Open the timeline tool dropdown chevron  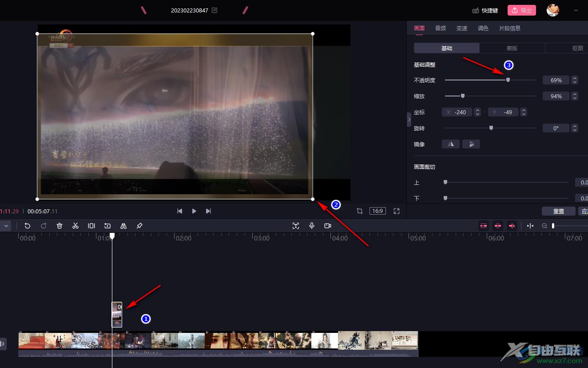click(x=6, y=226)
